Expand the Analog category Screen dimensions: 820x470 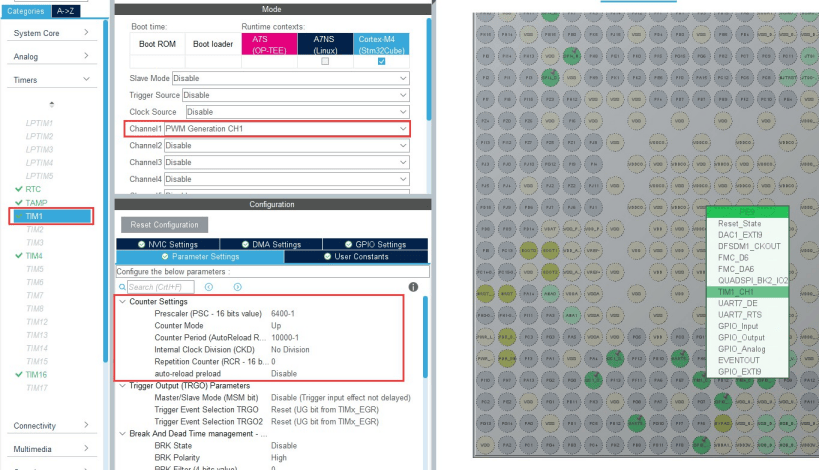(x=51, y=56)
